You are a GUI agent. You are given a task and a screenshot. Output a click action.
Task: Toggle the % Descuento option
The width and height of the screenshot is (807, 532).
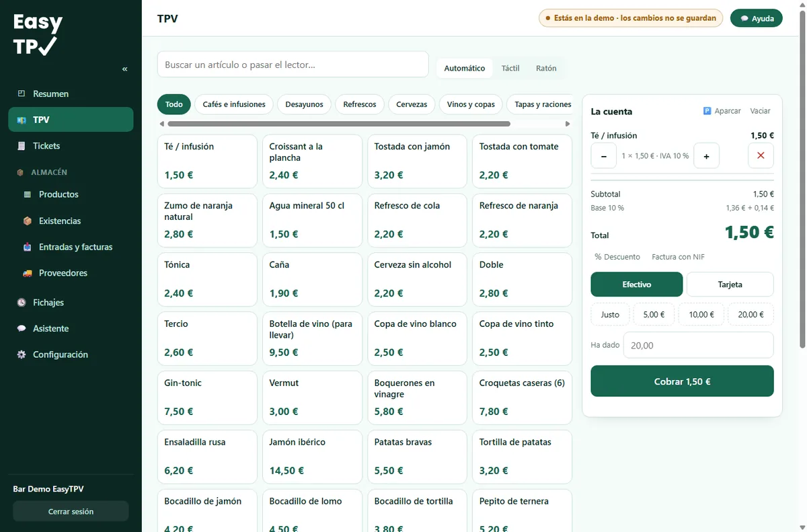[x=617, y=257]
